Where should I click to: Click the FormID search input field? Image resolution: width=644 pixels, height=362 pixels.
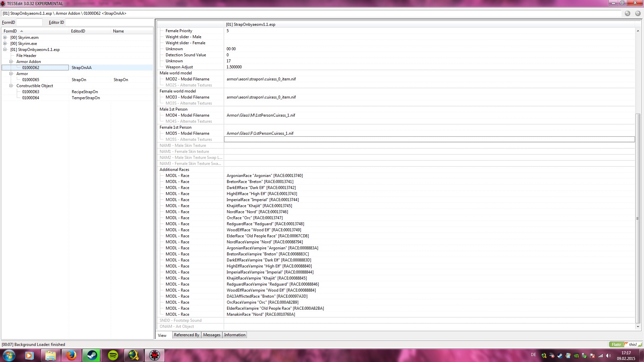point(29,22)
